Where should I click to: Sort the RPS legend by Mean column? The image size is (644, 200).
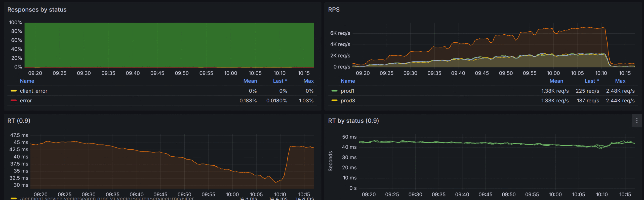click(556, 81)
